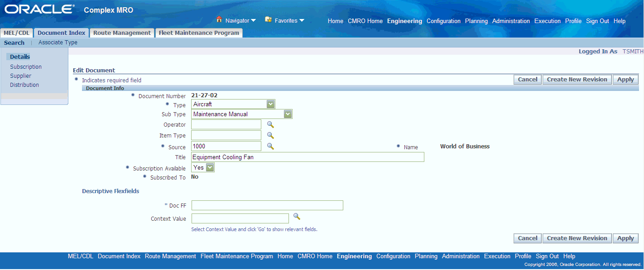644x270 pixels.
Task: Open Configuration in top navigation
Action: pos(443,21)
